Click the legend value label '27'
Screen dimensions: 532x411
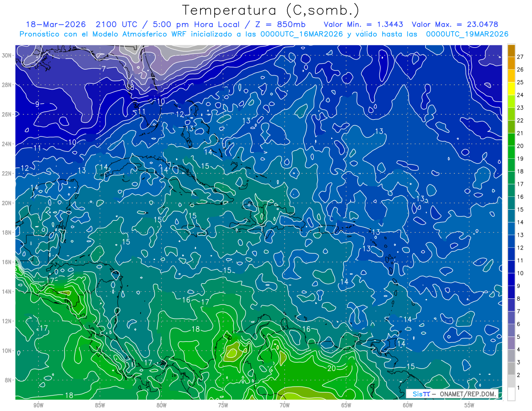pyautogui.click(x=520, y=56)
